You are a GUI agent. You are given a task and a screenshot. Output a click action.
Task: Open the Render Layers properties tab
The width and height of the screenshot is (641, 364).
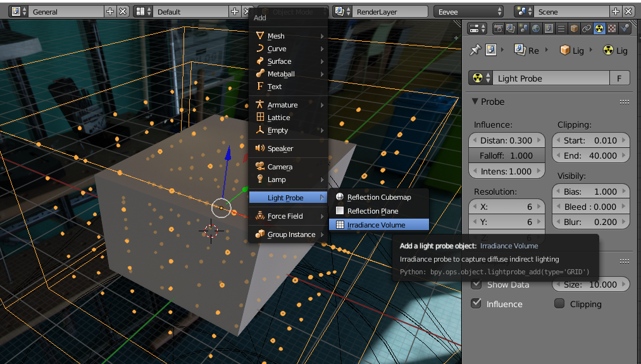pyautogui.click(x=511, y=28)
